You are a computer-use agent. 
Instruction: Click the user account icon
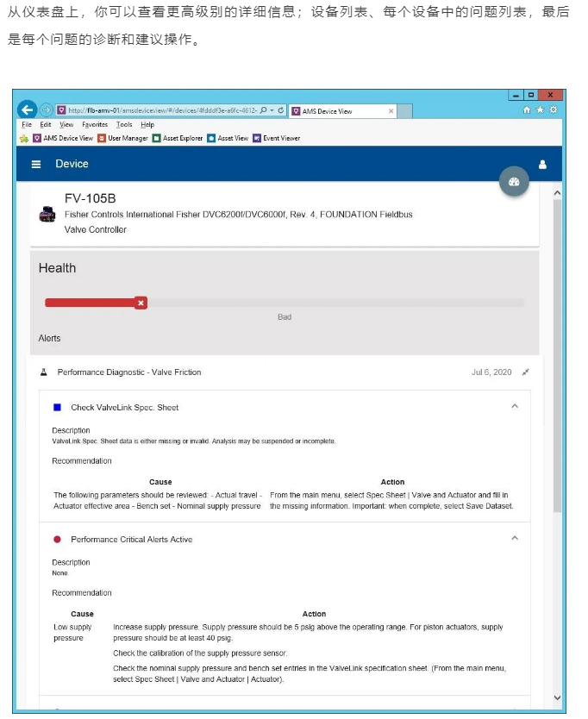pyautogui.click(x=542, y=164)
